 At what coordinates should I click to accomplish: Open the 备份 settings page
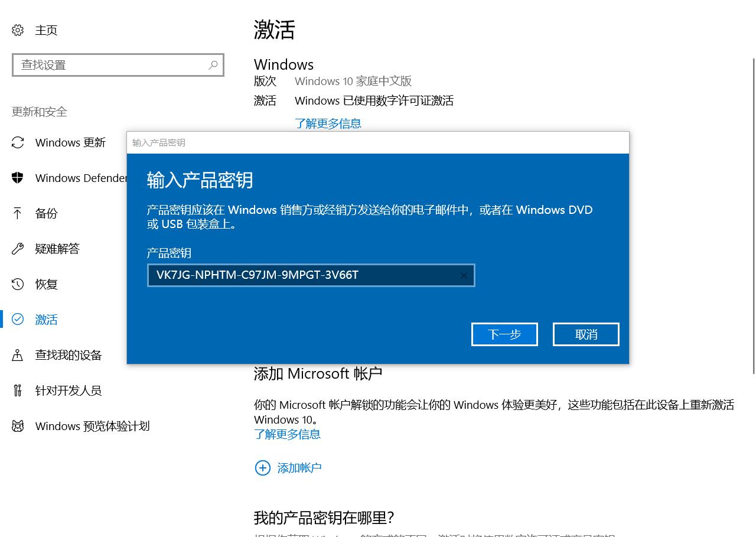(46, 213)
